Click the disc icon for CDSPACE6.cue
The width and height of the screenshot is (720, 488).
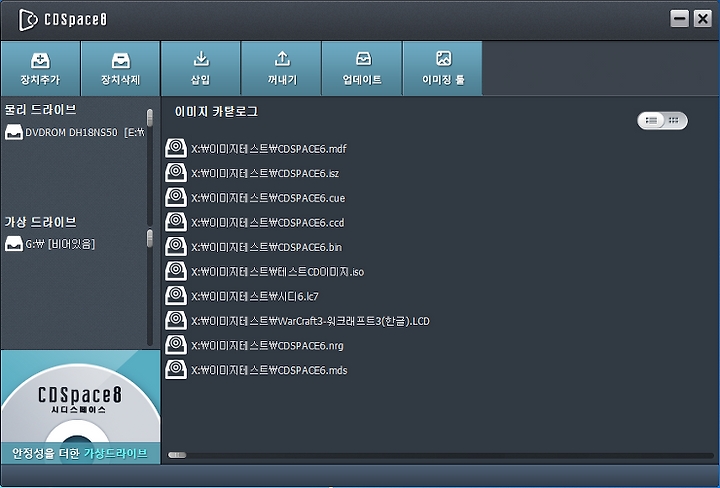tap(176, 197)
